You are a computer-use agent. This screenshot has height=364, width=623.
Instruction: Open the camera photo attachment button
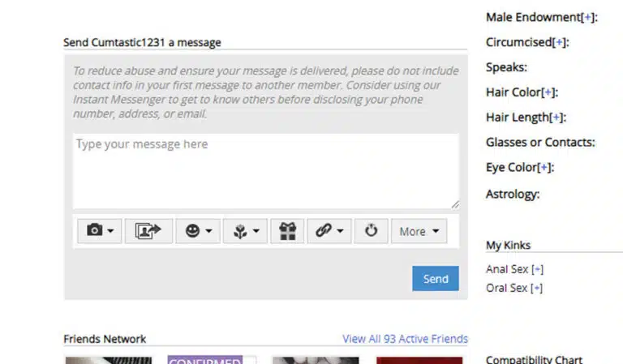click(x=100, y=231)
